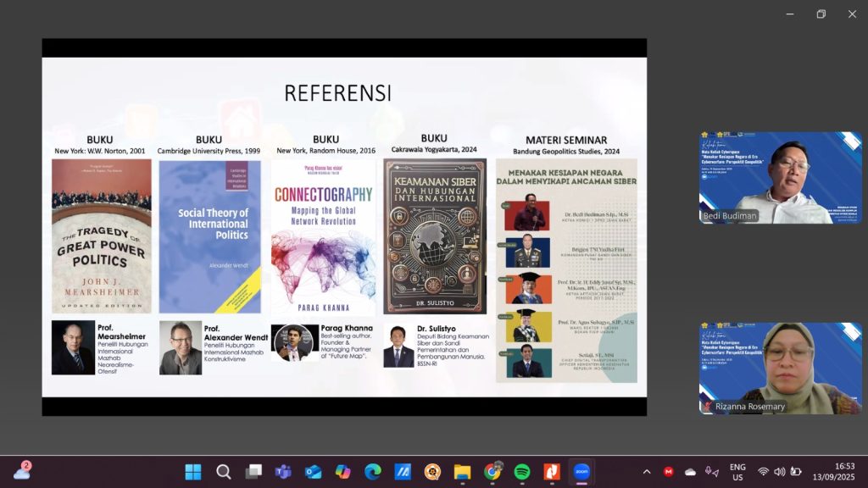The image size is (868, 488).
Task: Restore down the Zoom window
Action: (821, 14)
